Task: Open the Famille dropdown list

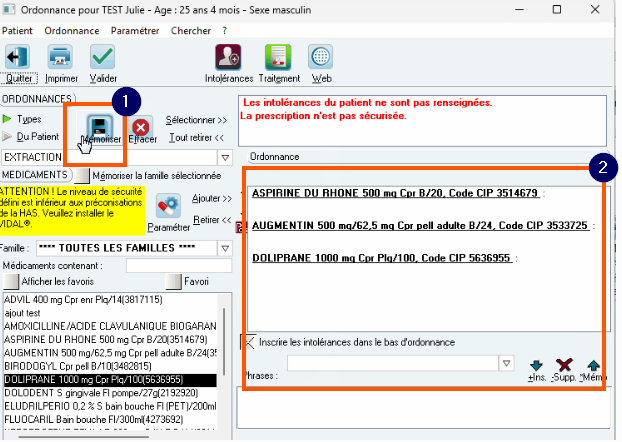Action: point(225,248)
